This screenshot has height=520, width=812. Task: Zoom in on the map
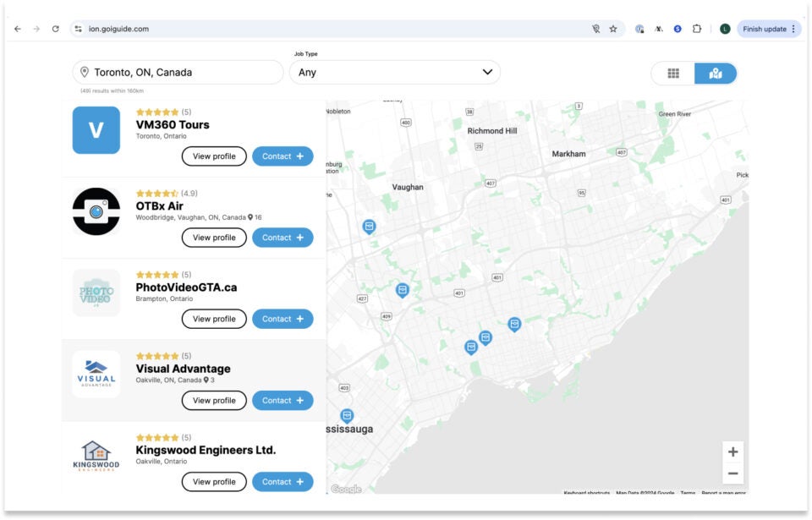(x=732, y=452)
